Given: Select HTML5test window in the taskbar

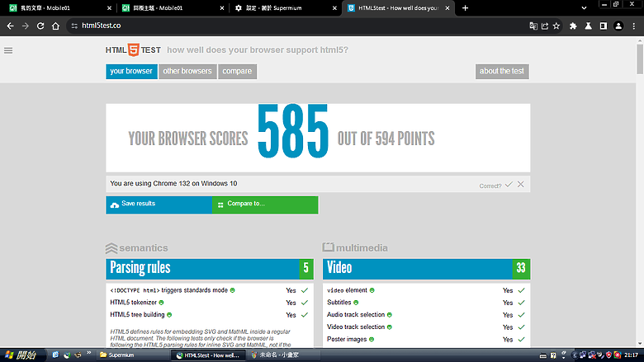Looking at the screenshot, I should (x=208, y=355).
